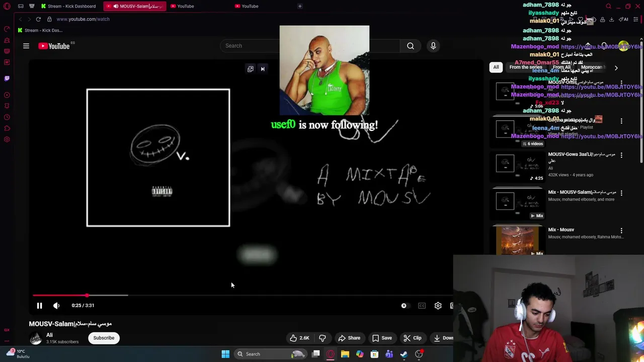The width and height of the screenshot is (644, 362).
Task: Open the Ali channel avatar
Action: pyautogui.click(x=35, y=338)
